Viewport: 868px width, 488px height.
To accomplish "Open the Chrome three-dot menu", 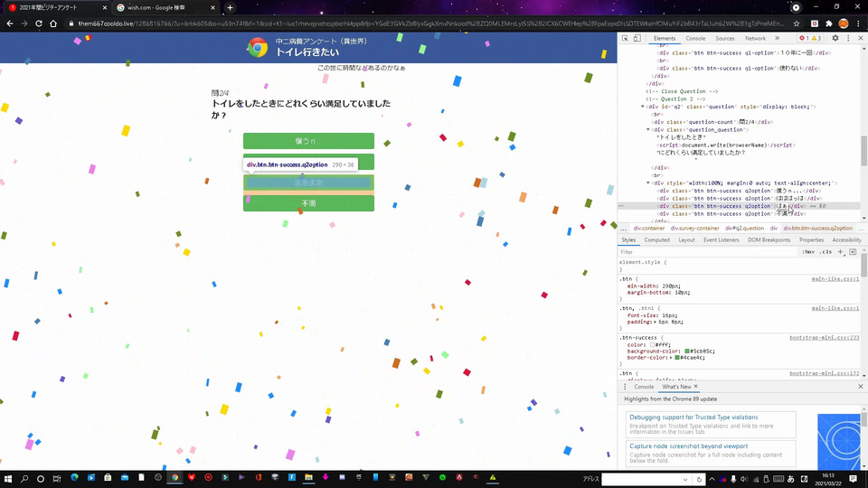I will coord(859,23).
